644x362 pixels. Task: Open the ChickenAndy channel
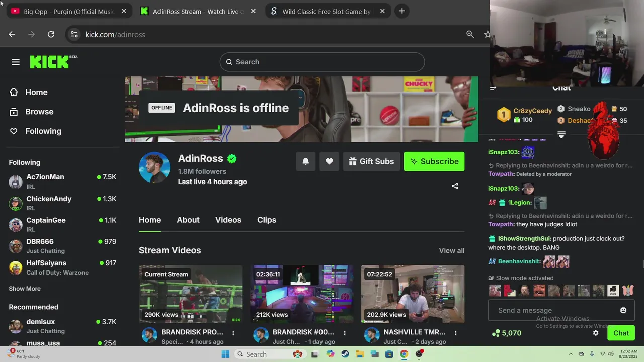coord(62,203)
